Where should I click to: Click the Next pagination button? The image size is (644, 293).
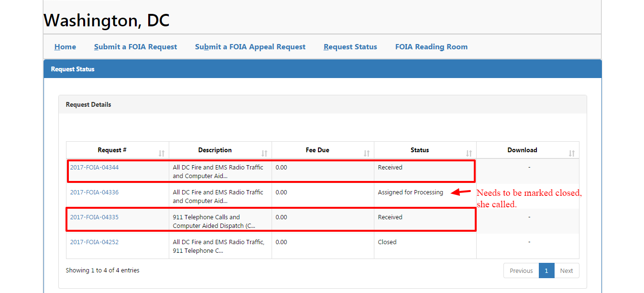(x=567, y=270)
